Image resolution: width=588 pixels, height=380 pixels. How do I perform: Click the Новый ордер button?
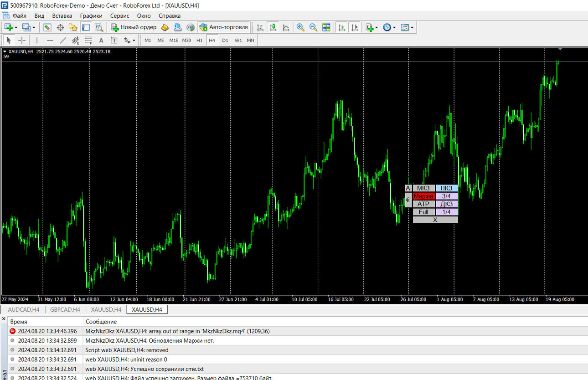click(x=134, y=27)
